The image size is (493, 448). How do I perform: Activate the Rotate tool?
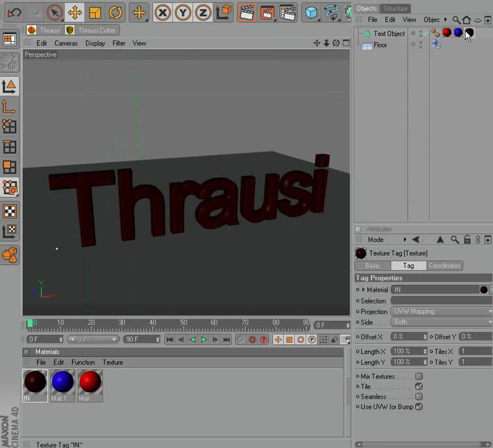click(115, 12)
